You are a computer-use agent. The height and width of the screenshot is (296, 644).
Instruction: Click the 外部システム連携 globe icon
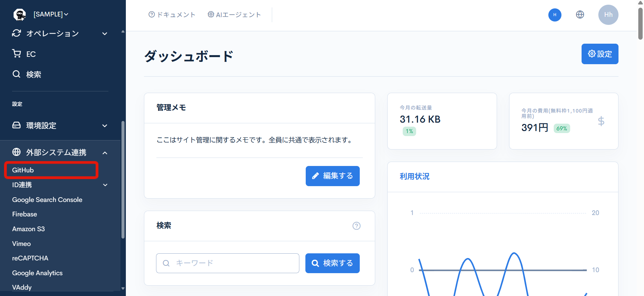(x=16, y=152)
